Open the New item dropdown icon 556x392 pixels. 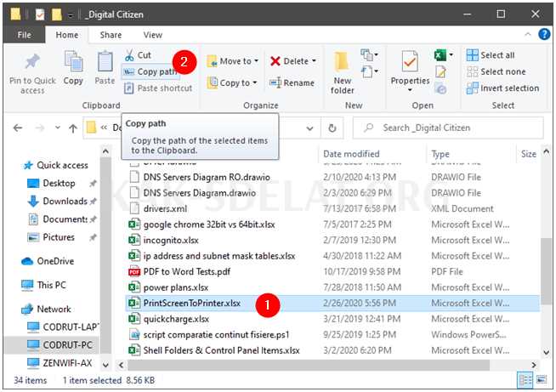click(370, 55)
